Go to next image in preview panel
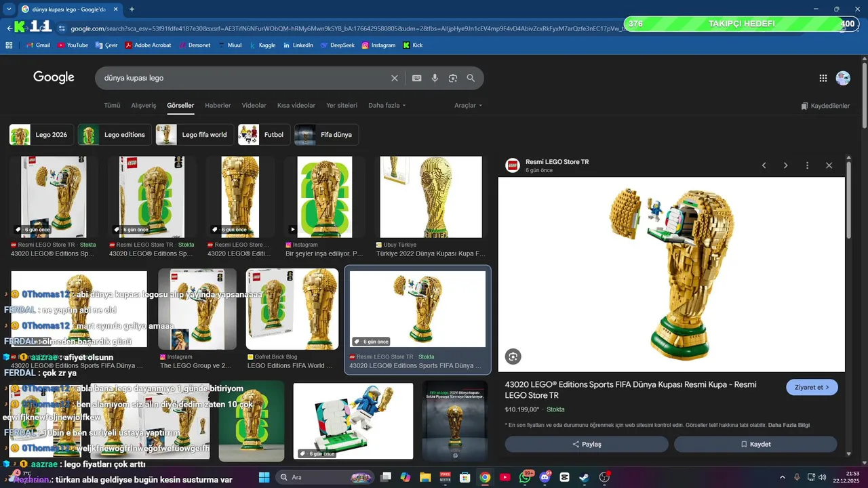 point(785,165)
